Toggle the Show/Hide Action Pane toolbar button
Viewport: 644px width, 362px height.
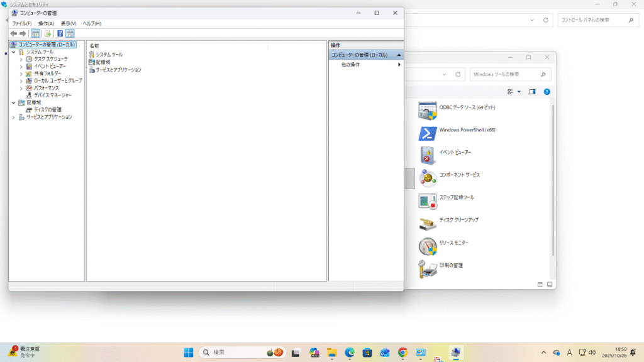(x=70, y=33)
